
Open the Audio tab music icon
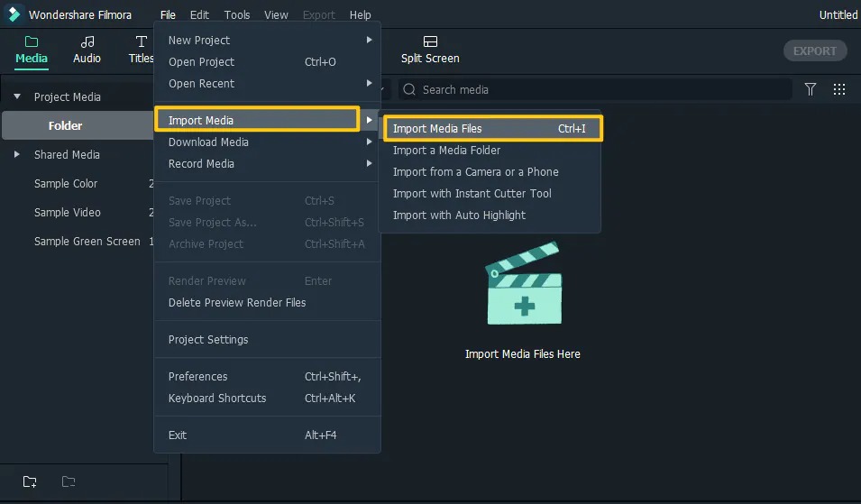[87, 41]
